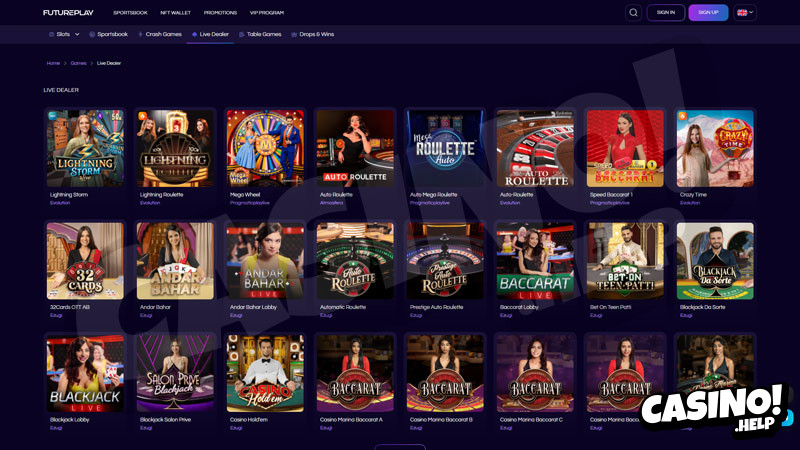
Task: Open the Mega Wheel game thumbnail
Action: click(265, 148)
